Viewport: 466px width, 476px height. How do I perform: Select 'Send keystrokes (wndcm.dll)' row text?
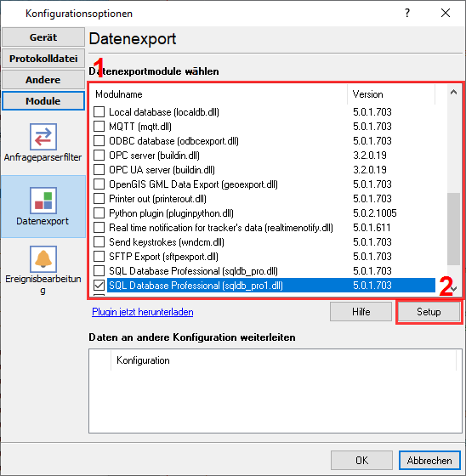click(167, 242)
